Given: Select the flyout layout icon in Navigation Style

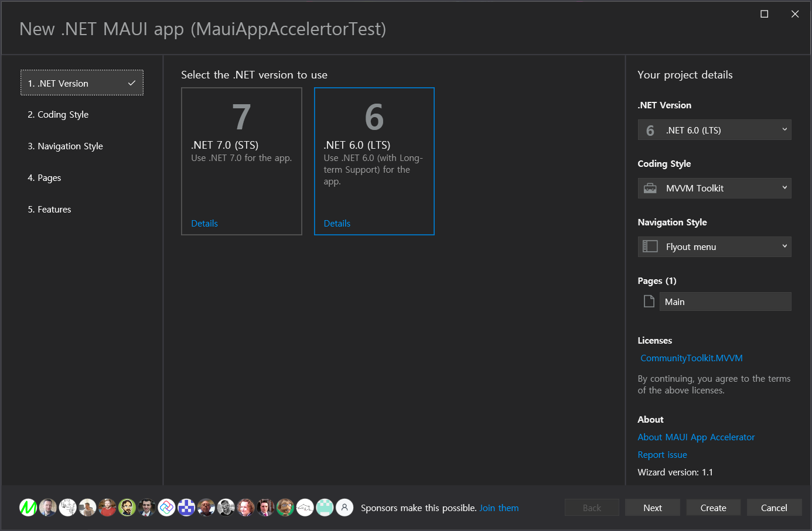Looking at the screenshot, I should pyautogui.click(x=650, y=246).
